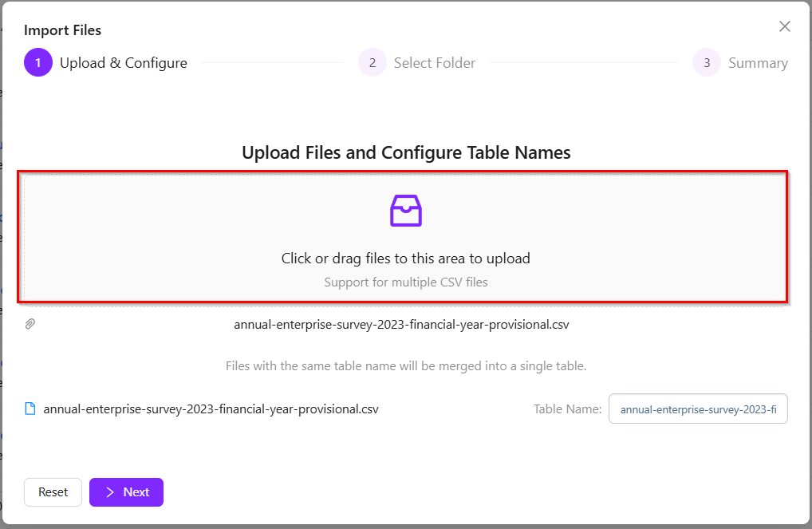Click the step 2 circle indicator
Image resolution: width=812 pixels, height=529 pixels.
click(372, 63)
